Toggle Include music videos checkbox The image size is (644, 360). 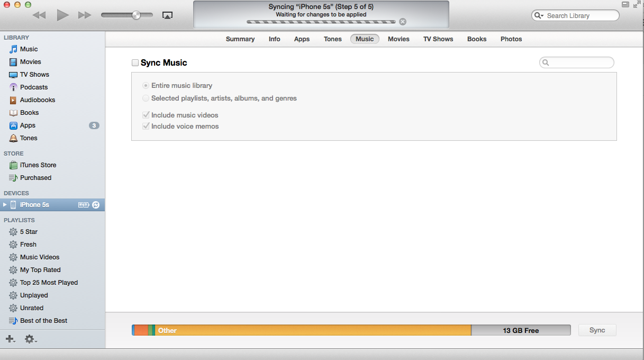tap(146, 115)
